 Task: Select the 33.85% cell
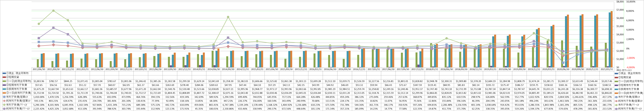click(x=199, y=101)
